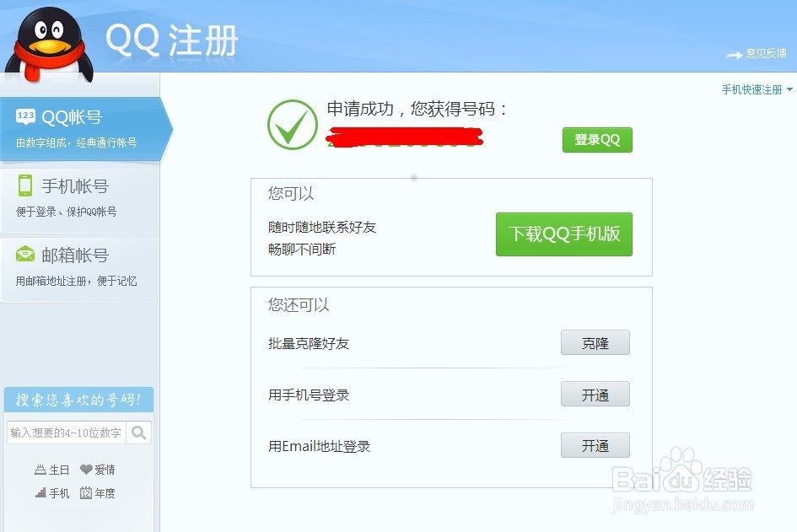Click 开通 next to 用手机号登录

coord(595,394)
